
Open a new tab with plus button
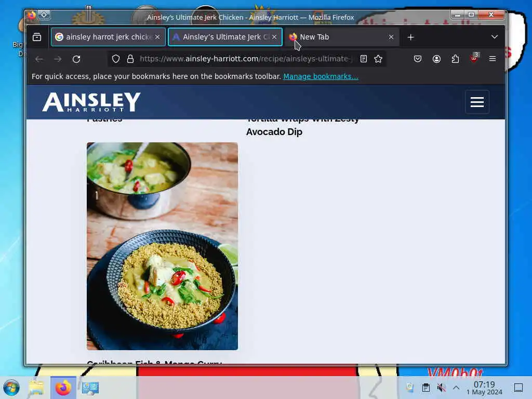[411, 37]
